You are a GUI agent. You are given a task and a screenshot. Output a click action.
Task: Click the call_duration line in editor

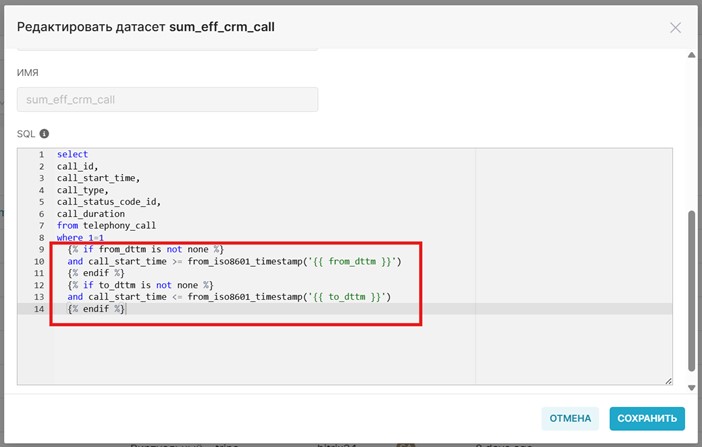point(90,214)
